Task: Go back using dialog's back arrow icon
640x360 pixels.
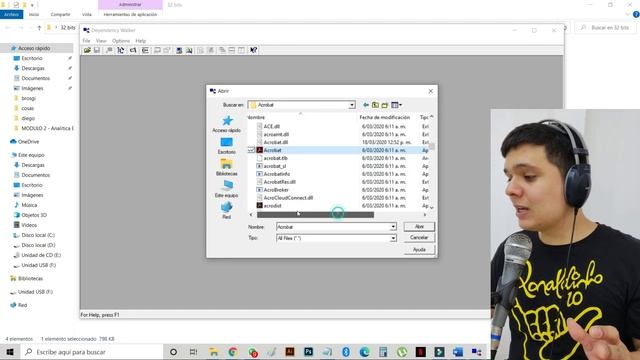Action: (366, 105)
